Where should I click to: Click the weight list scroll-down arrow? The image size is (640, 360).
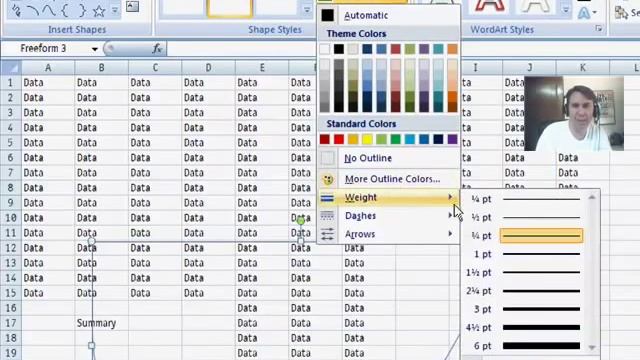[x=592, y=347]
